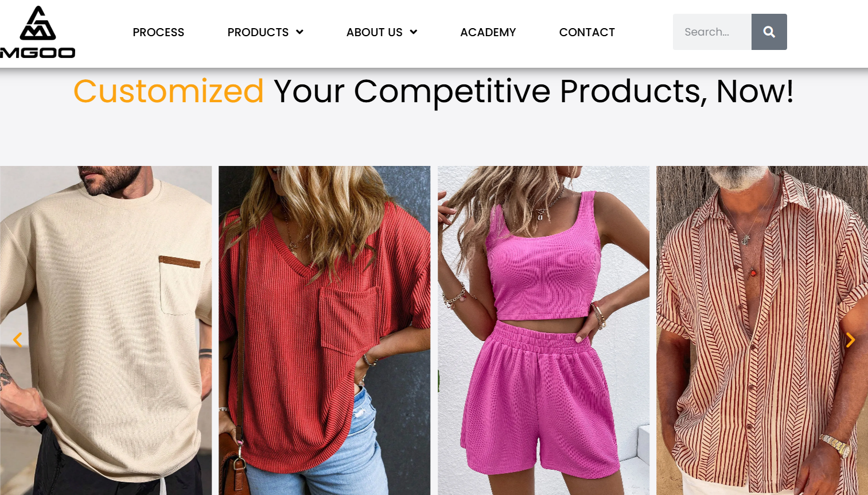Select the pink tank and shorts set image
Image resolution: width=868 pixels, height=495 pixels.
[x=543, y=330]
